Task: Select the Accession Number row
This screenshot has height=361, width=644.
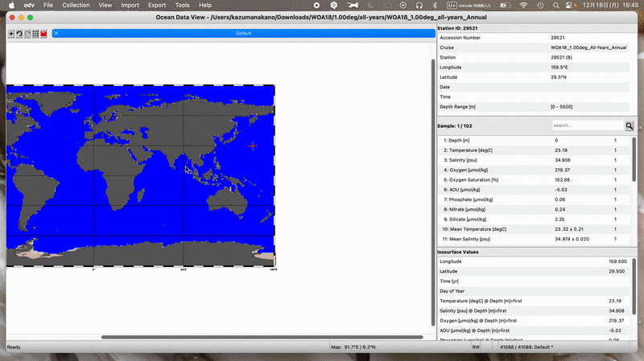Action: click(x=533, y=38)
